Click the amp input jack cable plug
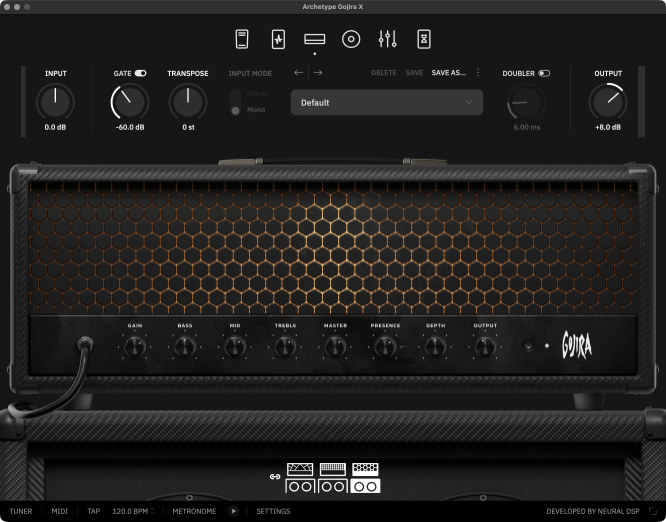 coord(85,344)
